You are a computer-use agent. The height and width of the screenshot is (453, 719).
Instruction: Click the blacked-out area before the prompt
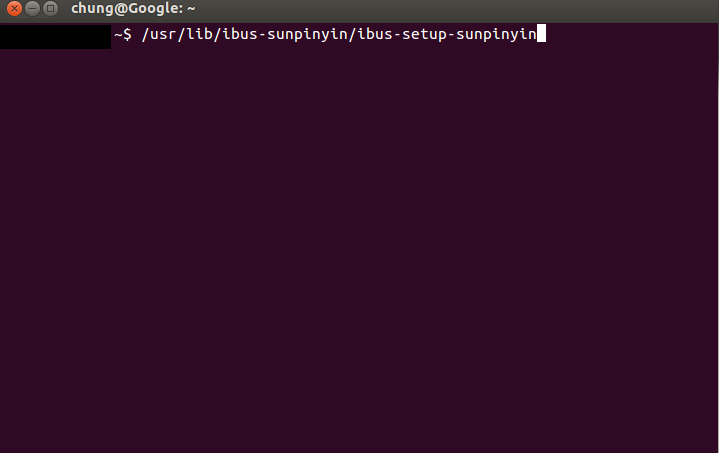55,37
